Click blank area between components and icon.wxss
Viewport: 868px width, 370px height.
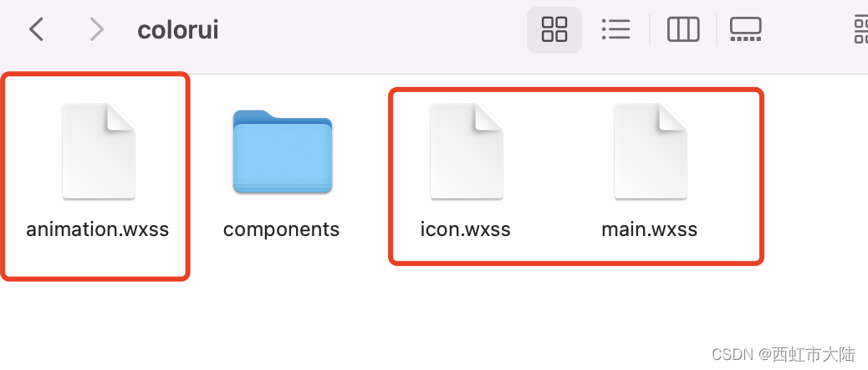point(365,167)
